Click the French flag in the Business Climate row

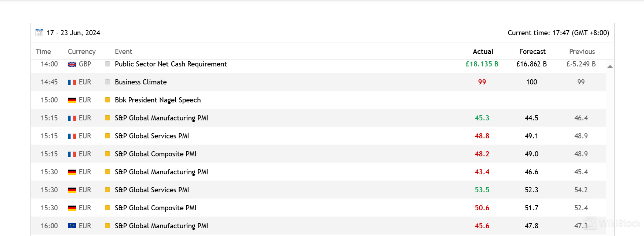[x=72, y=82]
